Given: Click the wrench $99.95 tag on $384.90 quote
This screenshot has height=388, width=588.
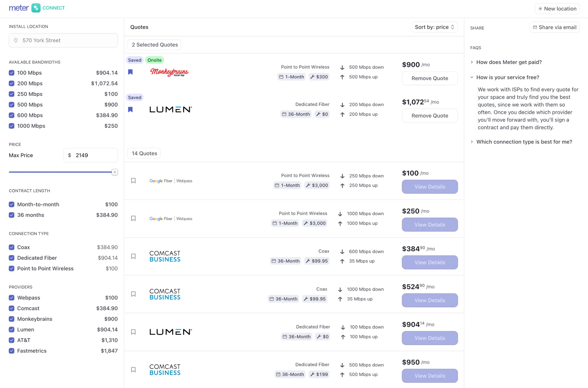Looking at the screenshot, I should tap(317, 261).
